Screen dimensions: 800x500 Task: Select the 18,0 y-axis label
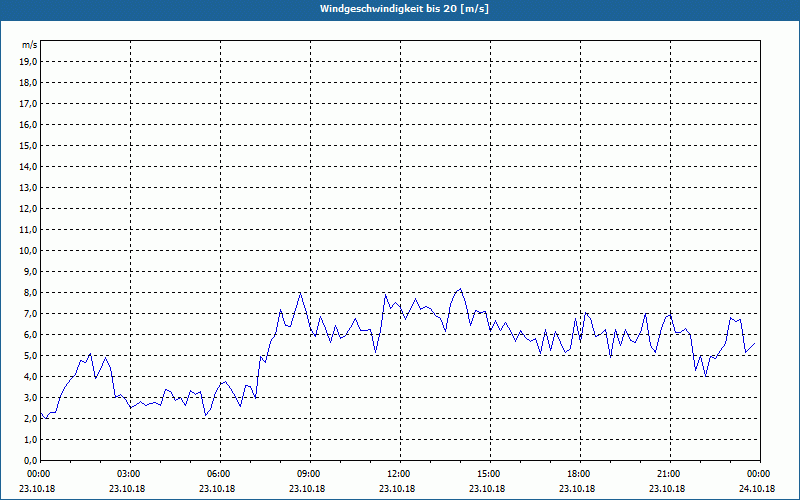click(28, 83)
